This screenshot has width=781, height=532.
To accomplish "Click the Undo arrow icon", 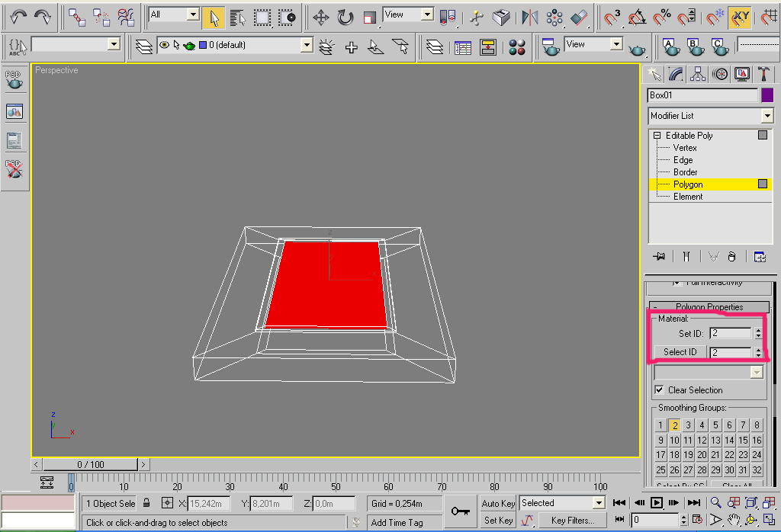I will 18,17.
